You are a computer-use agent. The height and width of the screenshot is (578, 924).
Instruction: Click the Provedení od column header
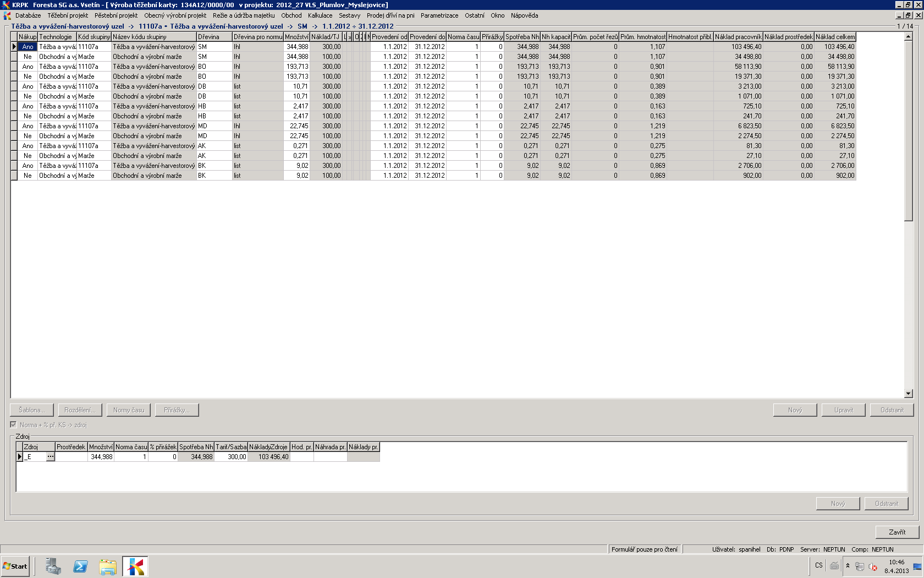(389, 37)
